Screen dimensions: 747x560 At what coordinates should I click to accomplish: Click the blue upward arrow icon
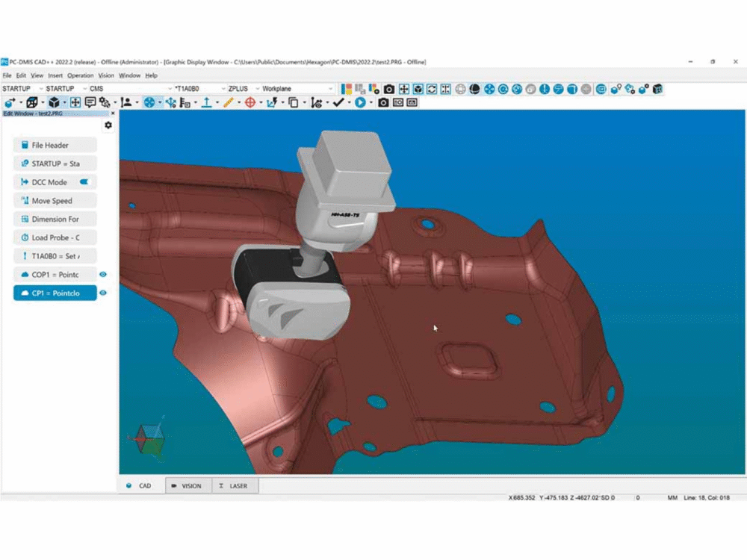206,102
